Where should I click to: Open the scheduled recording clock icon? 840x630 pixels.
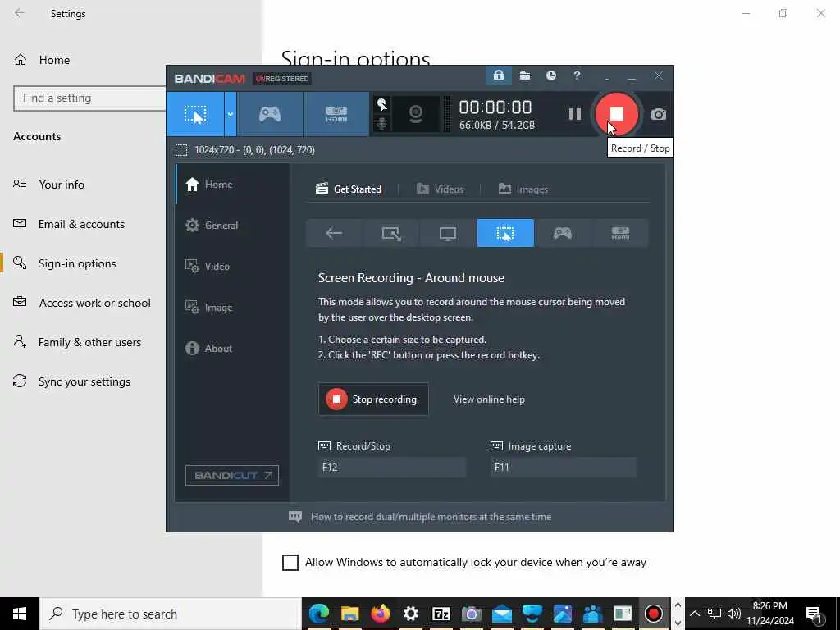pyautogui.click(x=550, y=75)
